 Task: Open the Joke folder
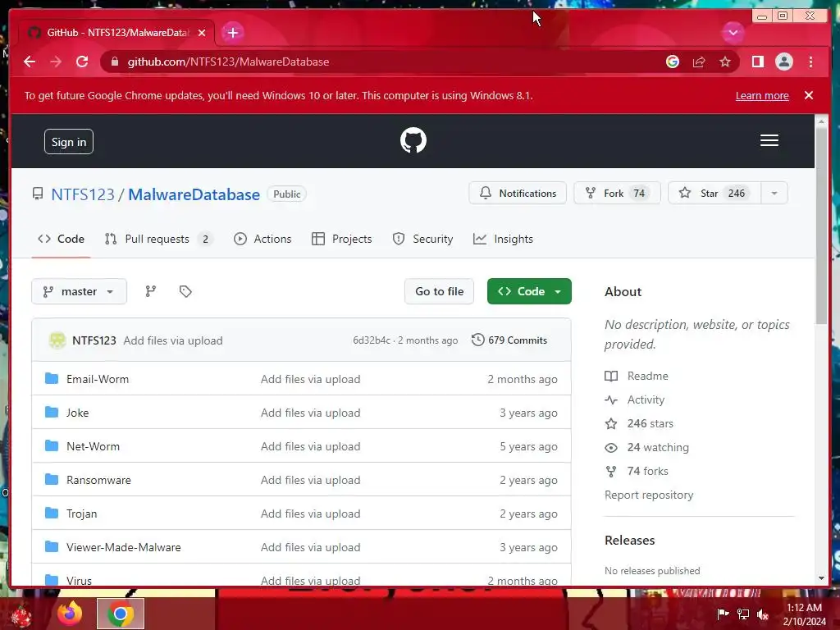(78, 413)
